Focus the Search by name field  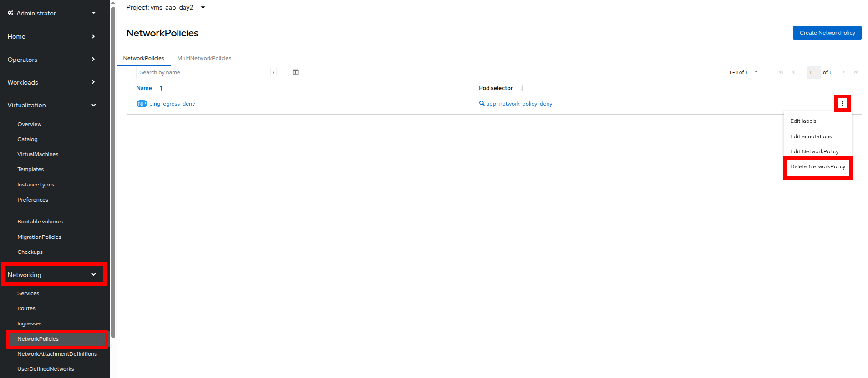tap(203, 72)
